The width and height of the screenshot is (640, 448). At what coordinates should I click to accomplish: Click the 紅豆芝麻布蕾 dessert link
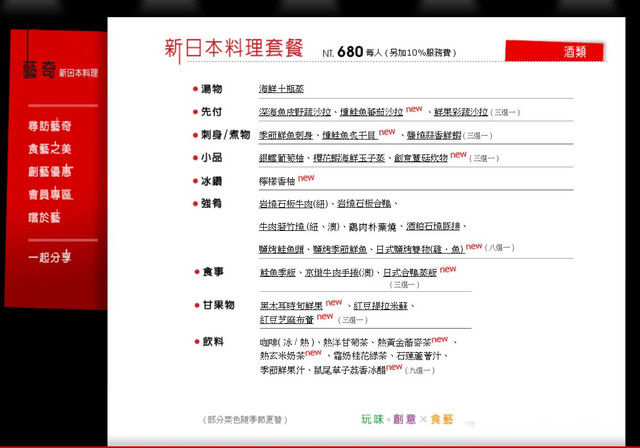coord(287,320)
